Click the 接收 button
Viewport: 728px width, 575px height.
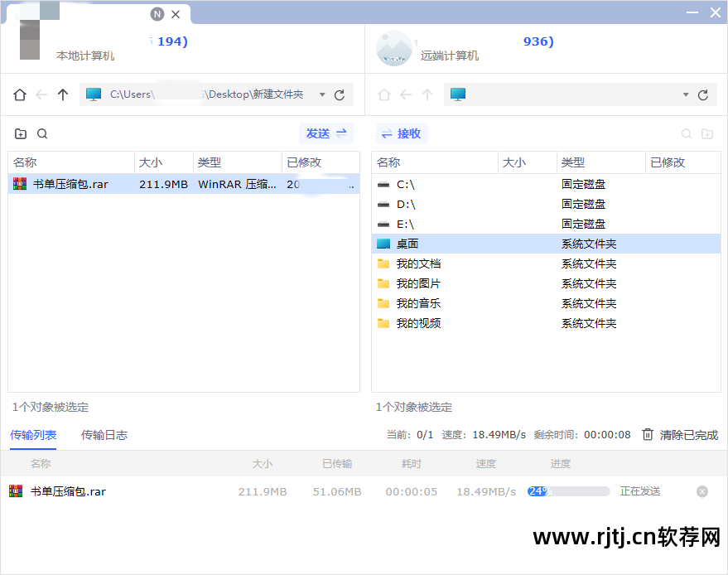pos(402,133)
